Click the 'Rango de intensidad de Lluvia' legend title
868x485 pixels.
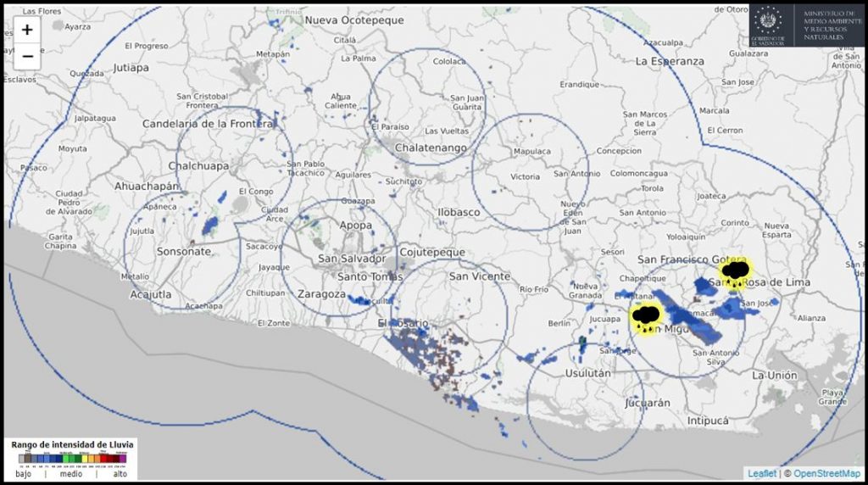(x=71, y=443)
